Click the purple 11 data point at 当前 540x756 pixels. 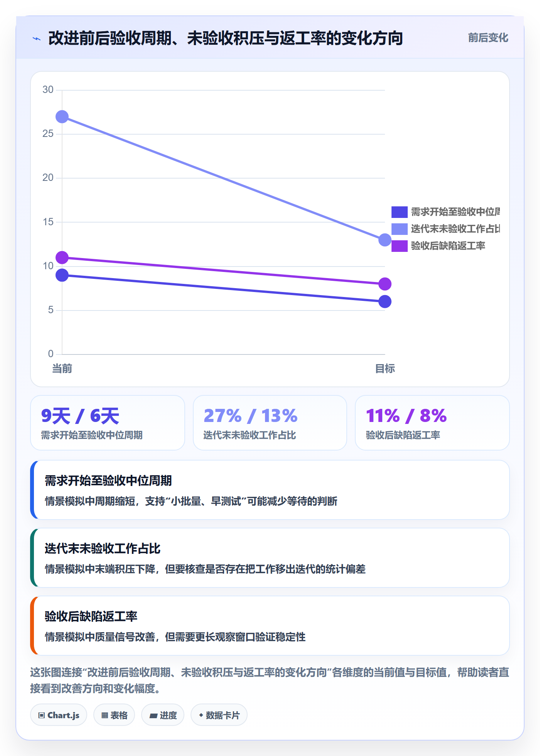click(62, 257)
